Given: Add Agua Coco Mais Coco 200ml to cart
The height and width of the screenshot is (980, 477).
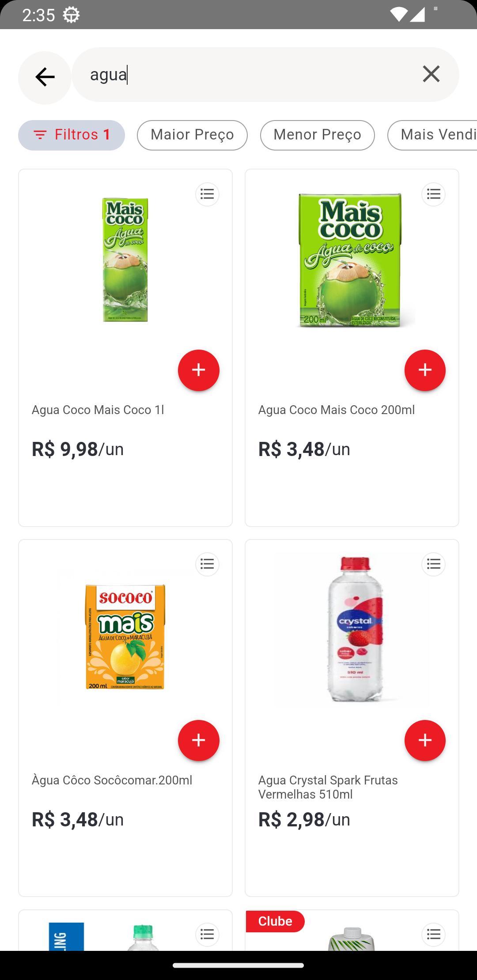Looking at the screenshot, I should (424, 370).
